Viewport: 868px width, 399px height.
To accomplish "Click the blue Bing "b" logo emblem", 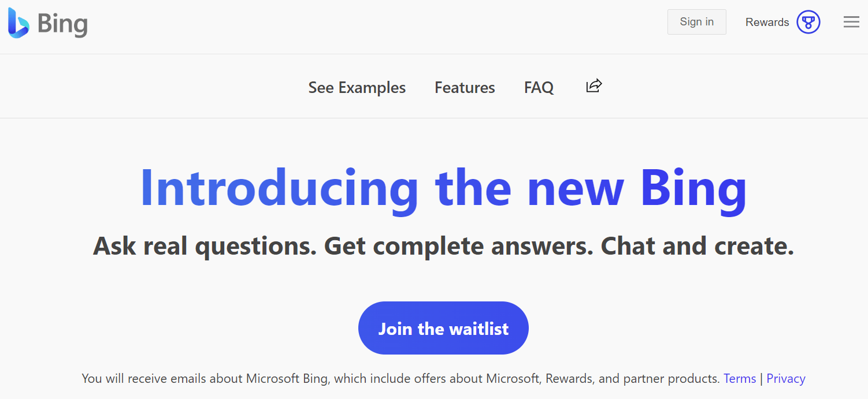I will (17, 23).
